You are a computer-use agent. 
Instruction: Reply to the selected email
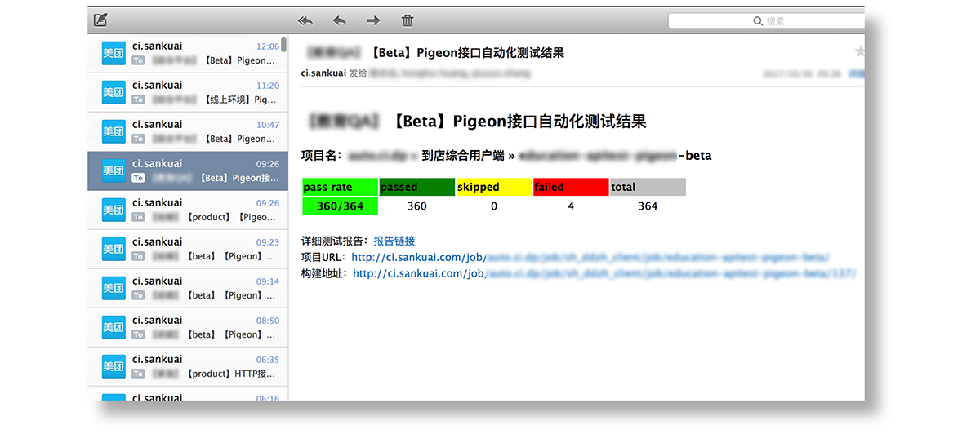pos(340,20)
